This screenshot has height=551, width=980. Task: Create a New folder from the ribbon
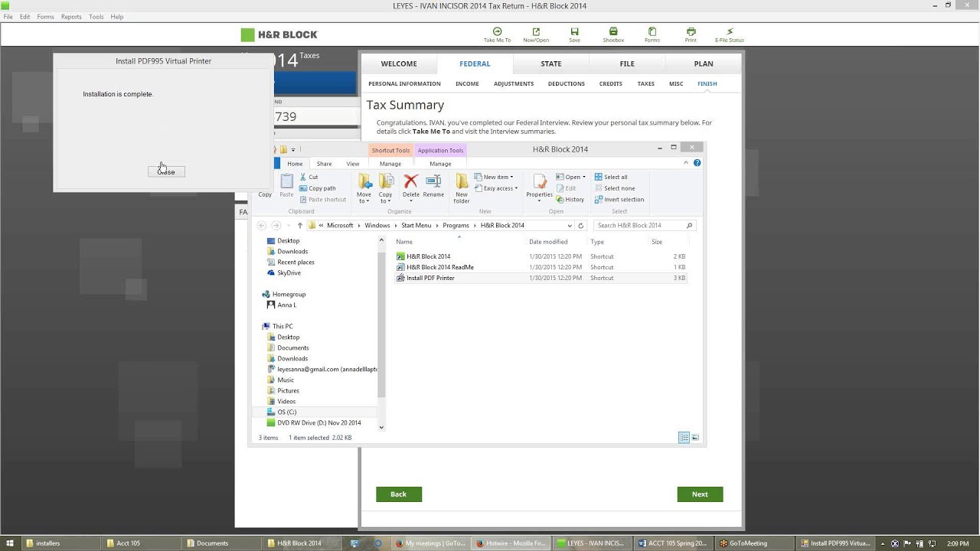[462, 187]
